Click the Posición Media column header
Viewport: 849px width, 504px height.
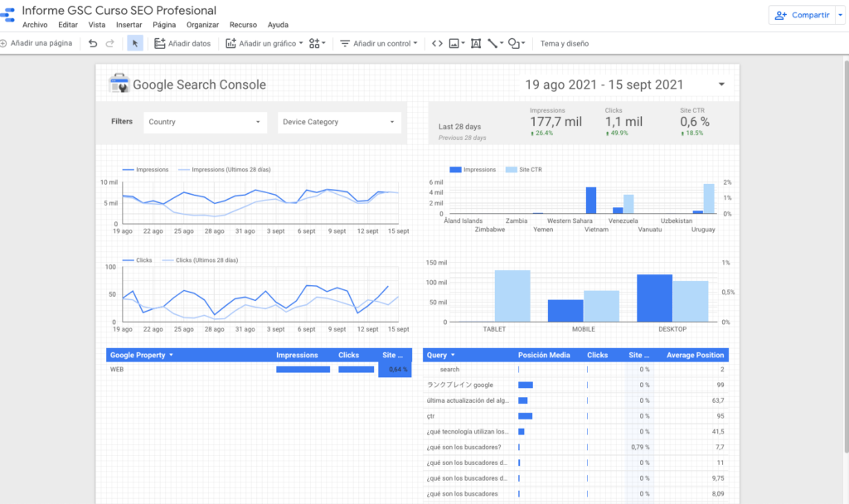544,355
